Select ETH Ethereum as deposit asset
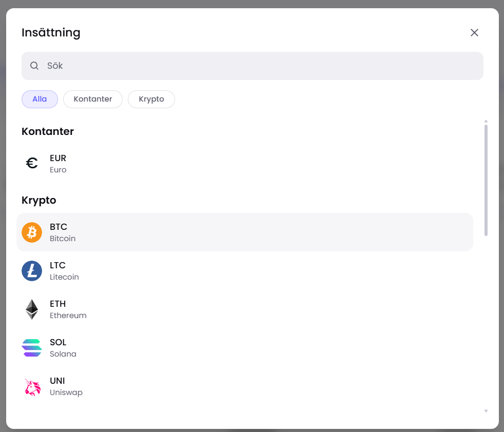The width and height of the screenshot is (504, 432). click(245, 309)
